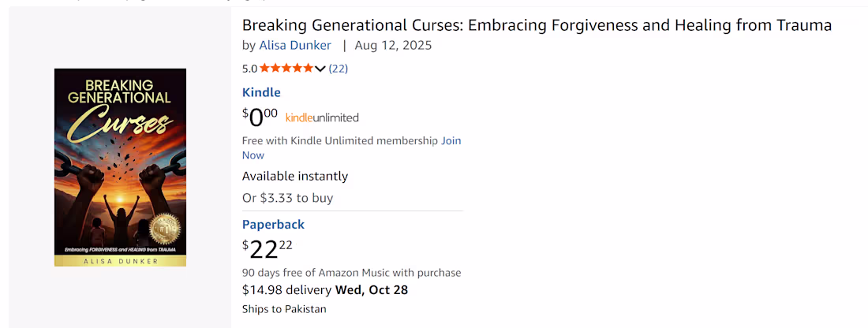Click the Available instantly text
The image size is (868, 328).
(x=295, y=177)
